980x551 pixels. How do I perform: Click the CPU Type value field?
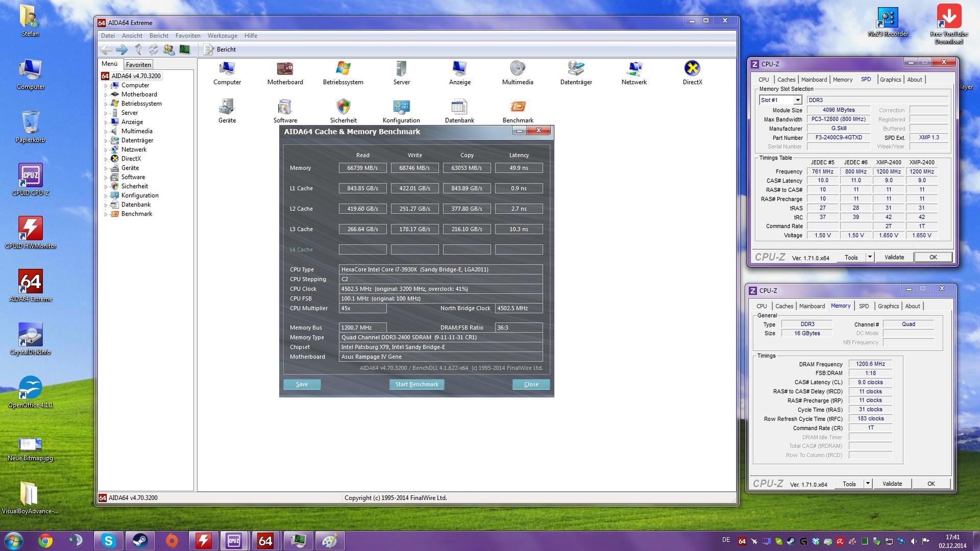coord(441,270)
